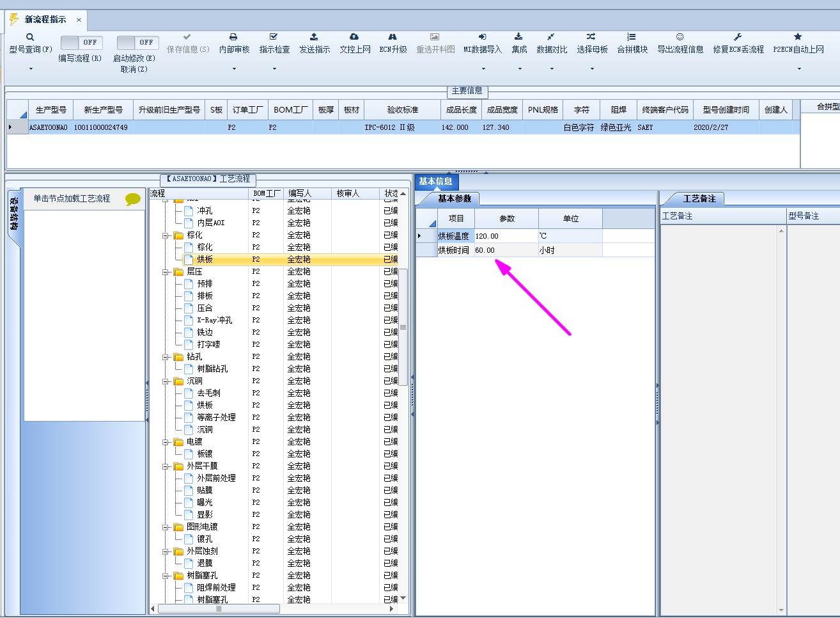
Task: Open dropdown arrow under 选择母板
Action: (591, 68)
